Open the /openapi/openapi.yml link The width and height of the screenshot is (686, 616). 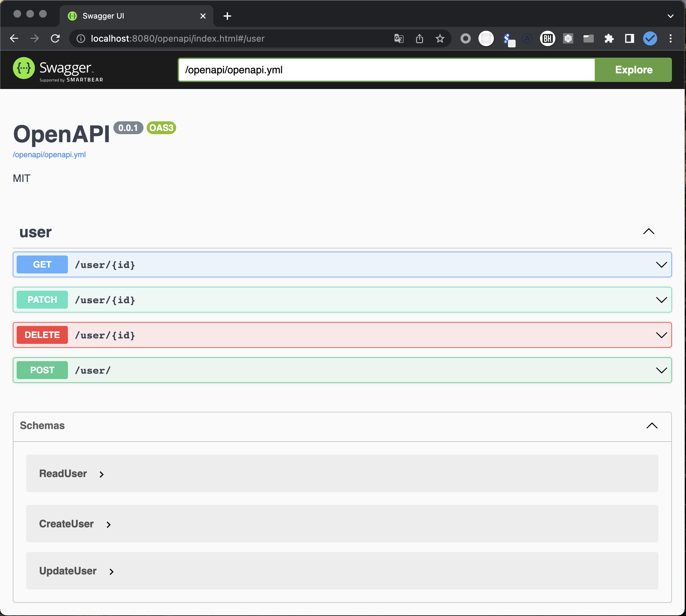[x=49, y=155]
